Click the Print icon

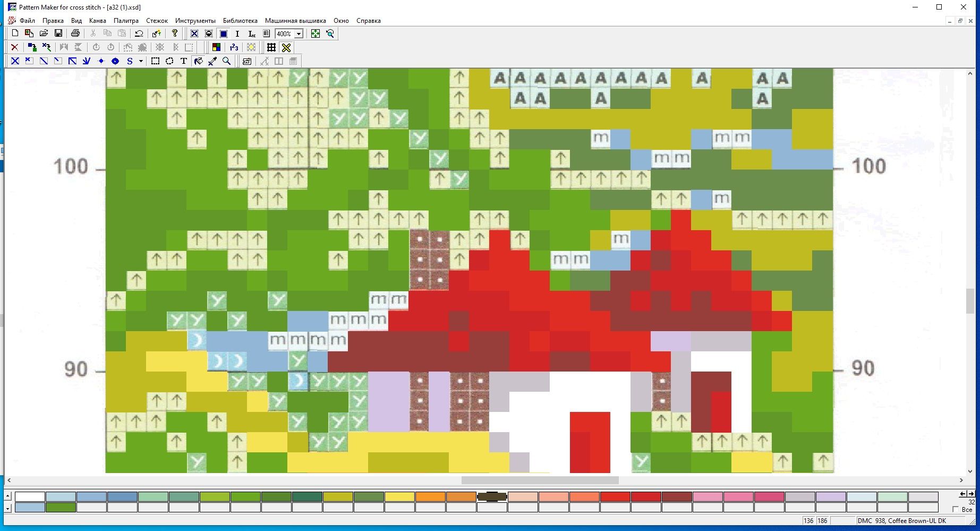(x=75, y=33)
